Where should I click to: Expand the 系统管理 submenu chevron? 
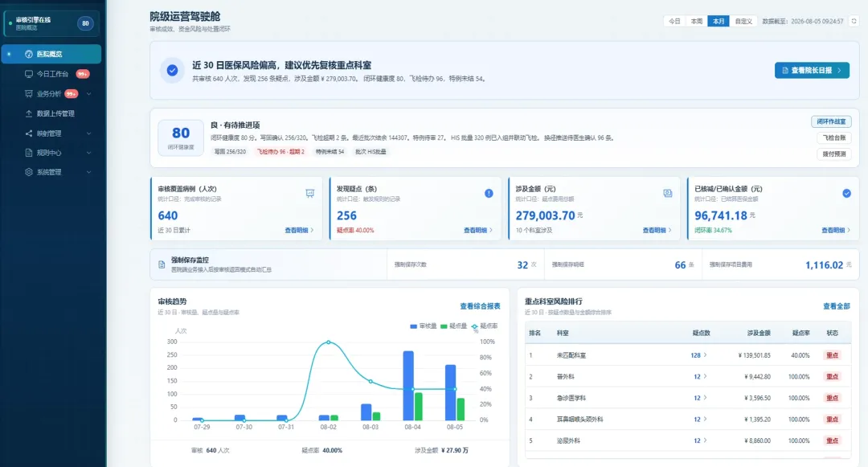88,172
